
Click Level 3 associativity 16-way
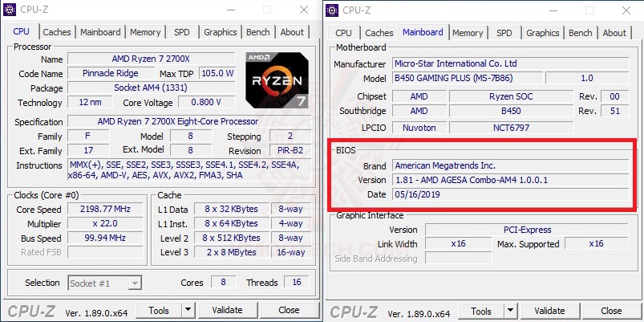291,252
